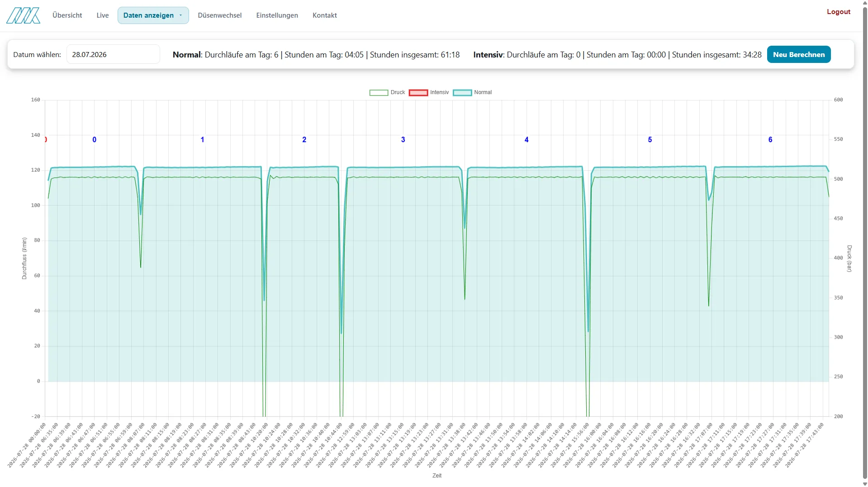The height and width of the screenshot is (487, 868).
Task: Click the 'Druck (bar)' axis title
Action: pyautogui.click(x=849, y=258)
